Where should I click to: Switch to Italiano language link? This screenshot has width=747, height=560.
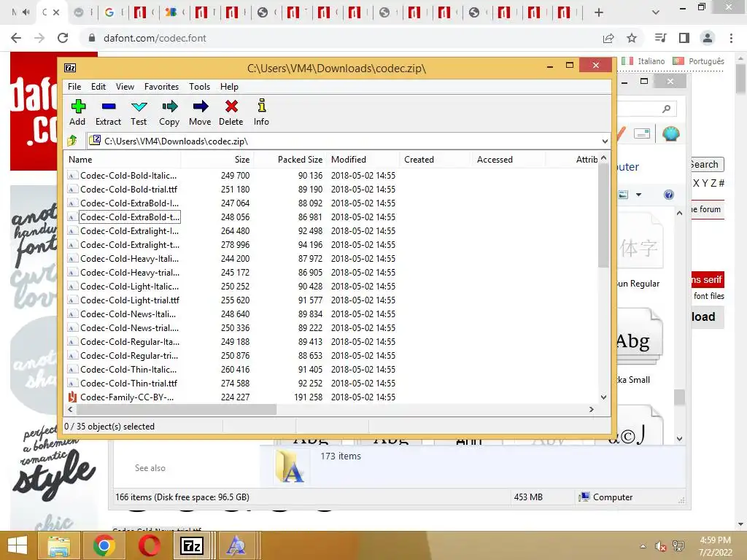pyautogui.click(x=651, y=61)
